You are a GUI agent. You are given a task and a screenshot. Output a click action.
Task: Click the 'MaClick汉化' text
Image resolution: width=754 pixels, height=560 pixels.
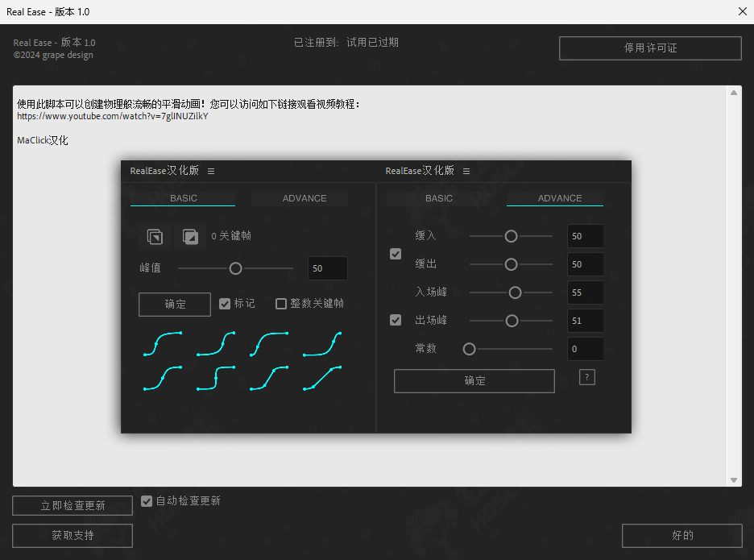43,140
